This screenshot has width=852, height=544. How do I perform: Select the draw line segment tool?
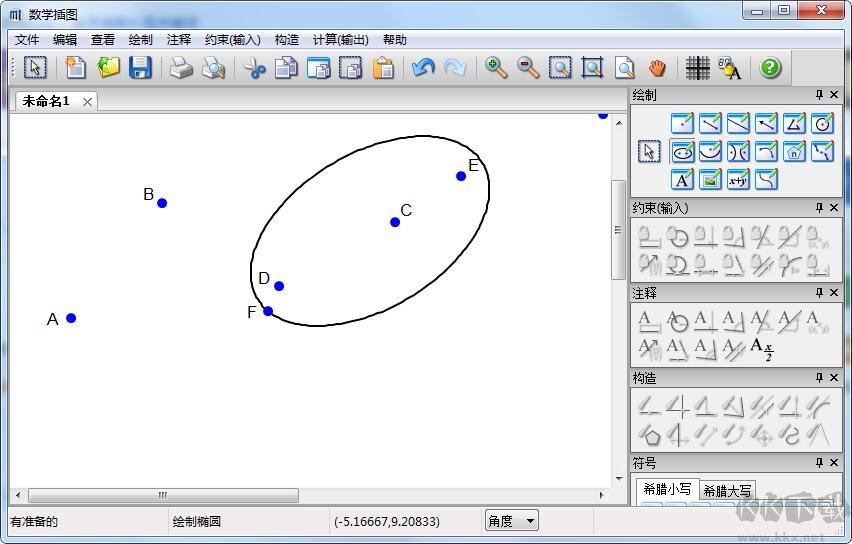pyautogui.click(x=710, y=124)
